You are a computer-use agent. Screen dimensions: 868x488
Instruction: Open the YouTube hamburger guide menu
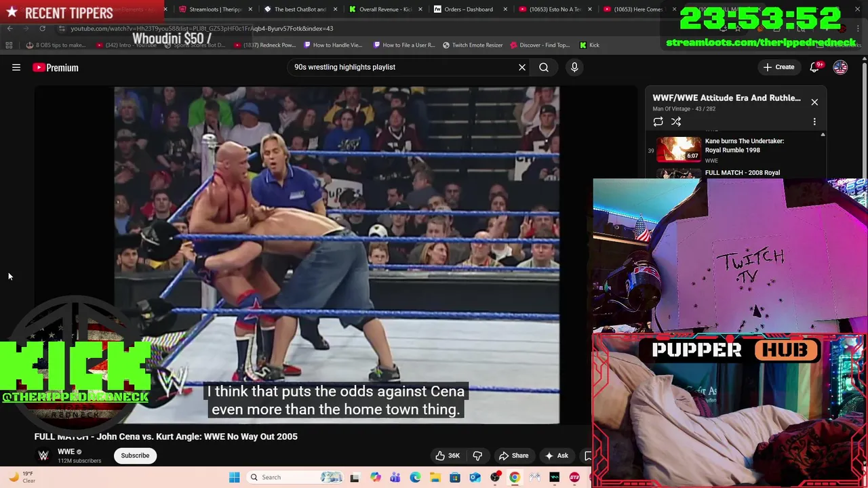coord(16,67)
